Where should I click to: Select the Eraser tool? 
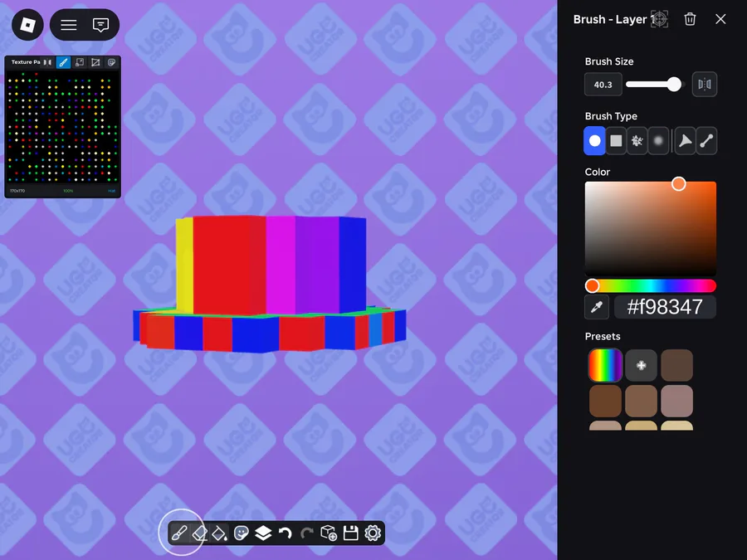pos(199,533)
